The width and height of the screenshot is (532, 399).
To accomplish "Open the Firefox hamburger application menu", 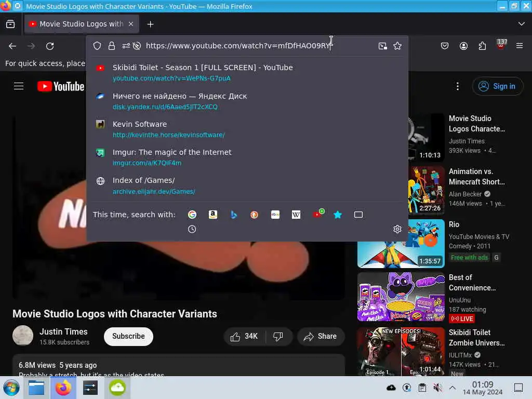I will click(x=520, y=46).
